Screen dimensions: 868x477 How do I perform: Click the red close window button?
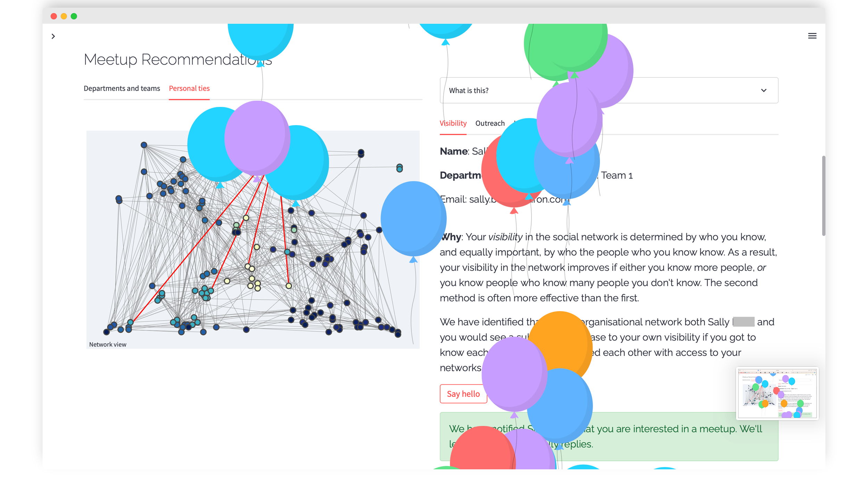pyautogui.click(x=54, y=16)
